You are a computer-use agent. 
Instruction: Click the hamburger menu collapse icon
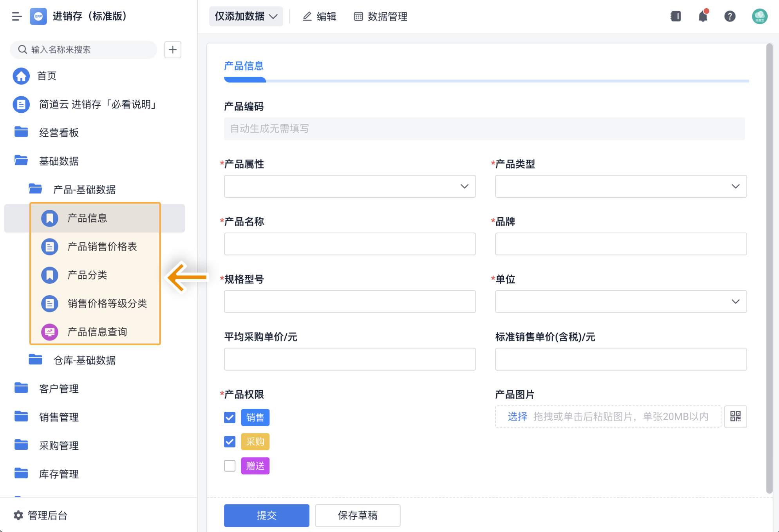[16, 16]
